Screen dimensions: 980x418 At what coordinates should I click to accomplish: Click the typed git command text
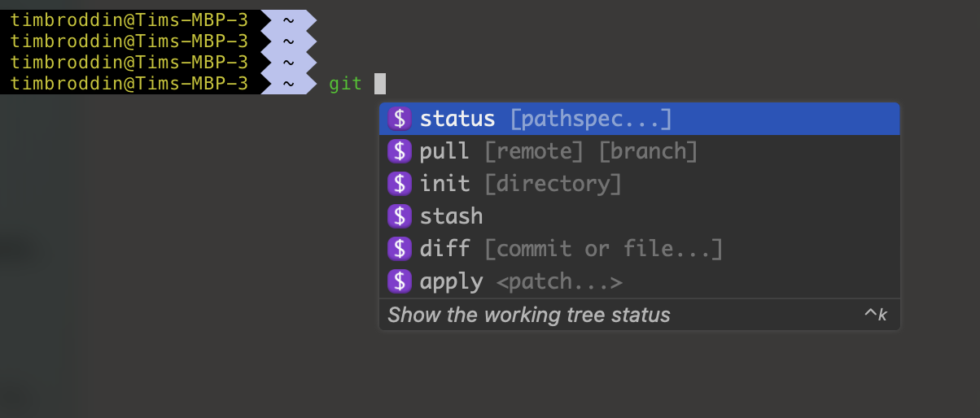(x=345, y=84)
